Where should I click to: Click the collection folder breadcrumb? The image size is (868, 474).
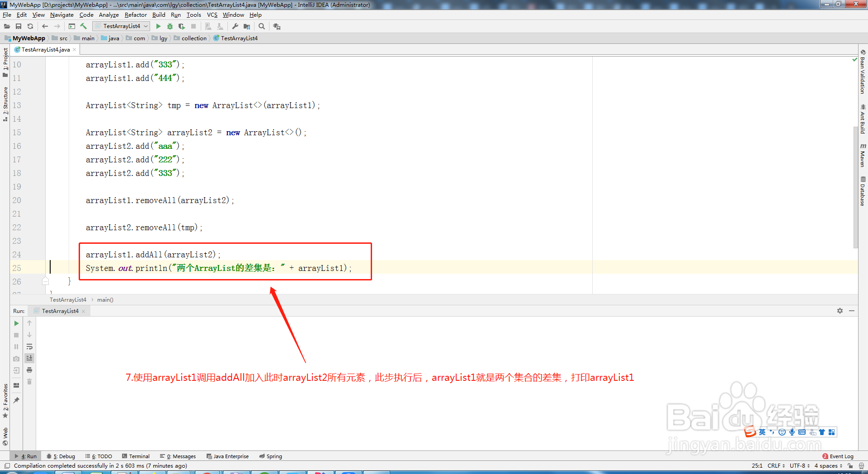(x=190, y=38)
